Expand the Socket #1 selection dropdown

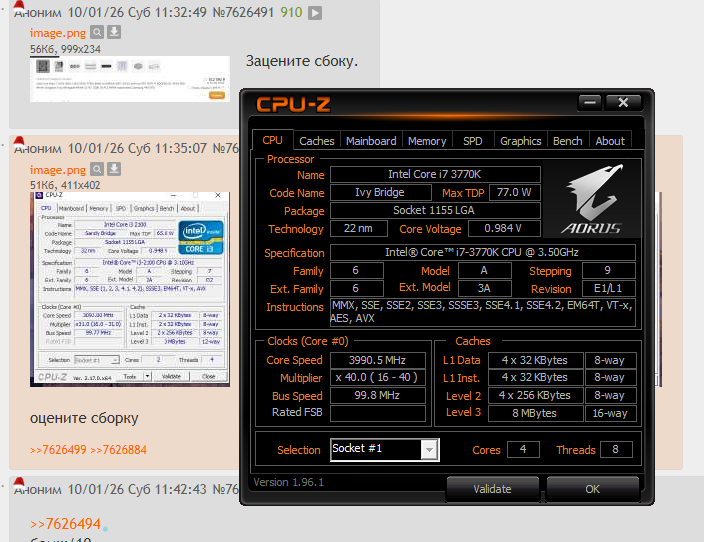coord(429,449)
